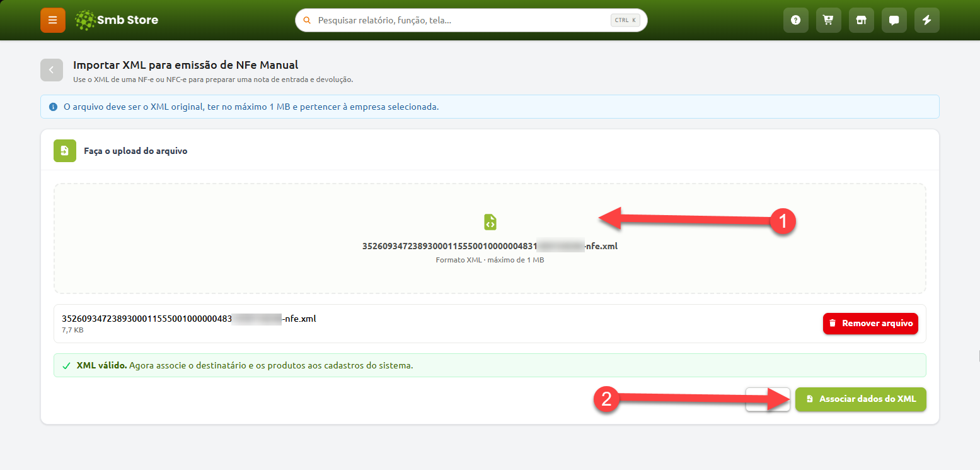Click the green upload file icon

[65, 151]
